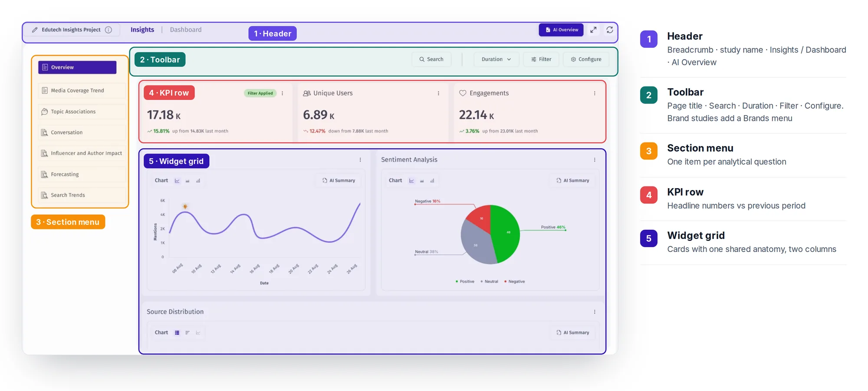Click the AI Overview button

point(561,30)
